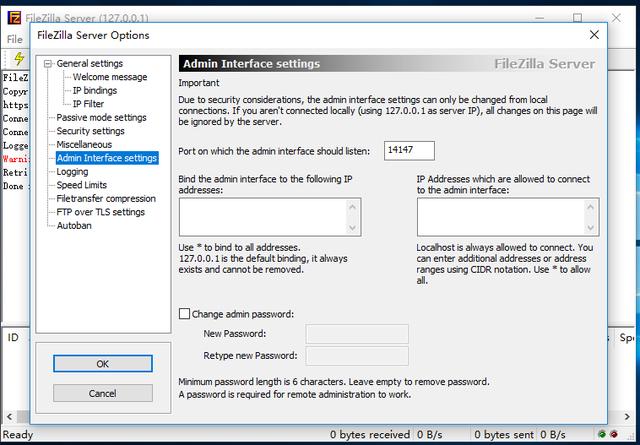Click the Retype new Password field

(357, 356)
